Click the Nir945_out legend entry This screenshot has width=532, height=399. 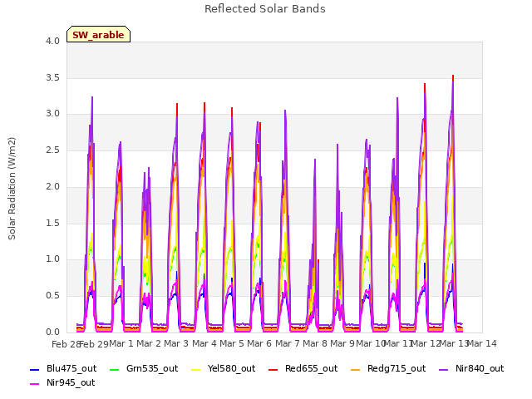pos(63,382)
